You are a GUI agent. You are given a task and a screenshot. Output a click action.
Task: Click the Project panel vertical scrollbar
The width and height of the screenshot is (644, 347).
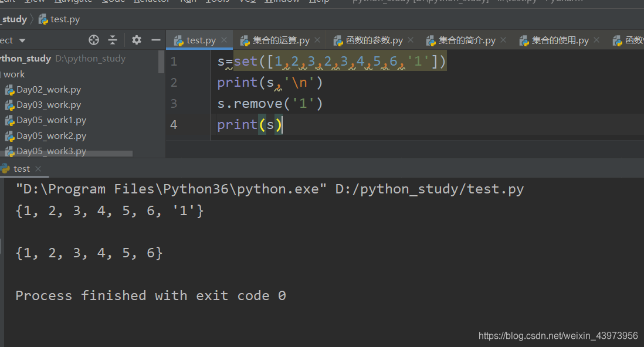click(x=161, y=62)
